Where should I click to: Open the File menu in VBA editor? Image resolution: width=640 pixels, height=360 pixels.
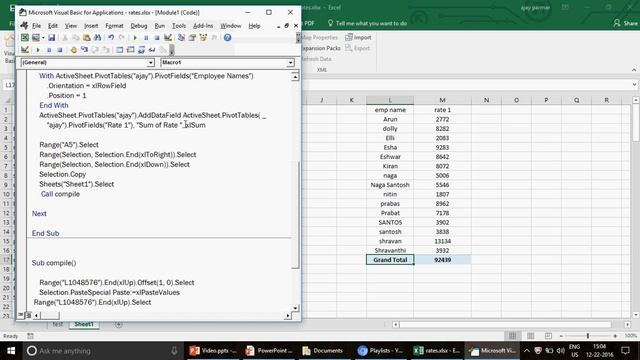(36, 26)
